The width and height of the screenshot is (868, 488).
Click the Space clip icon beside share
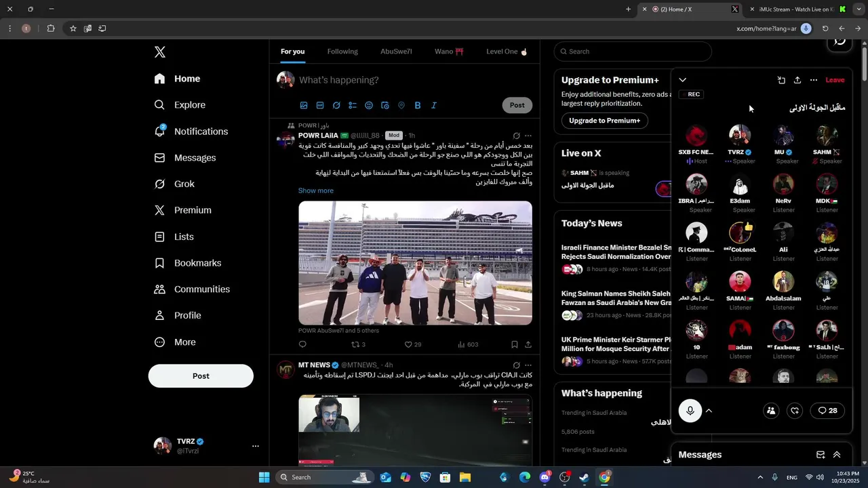tap(781, 80)
